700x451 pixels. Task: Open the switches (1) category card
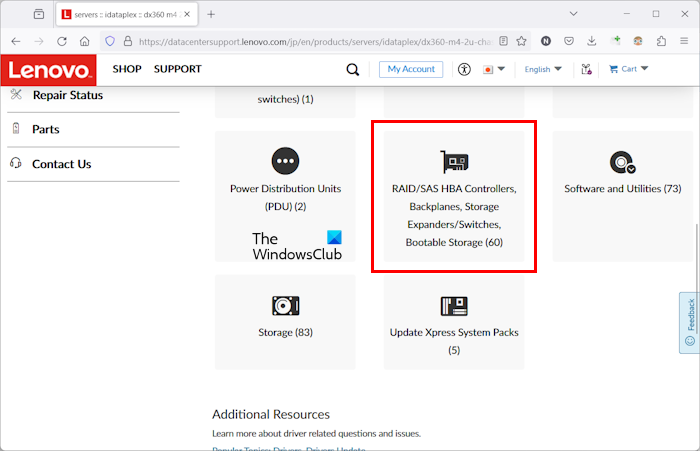[x=285, y=102]
